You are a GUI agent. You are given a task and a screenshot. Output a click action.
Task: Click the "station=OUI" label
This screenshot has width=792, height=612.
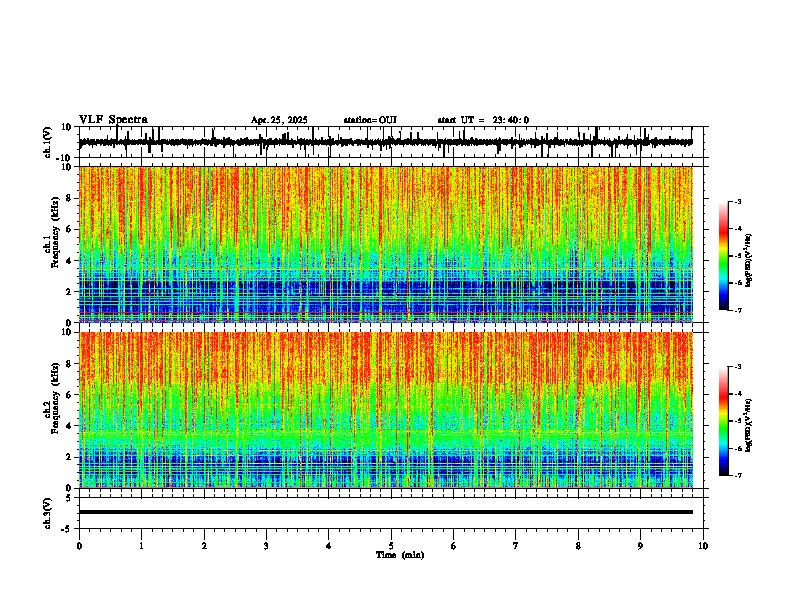pos(370,120)
